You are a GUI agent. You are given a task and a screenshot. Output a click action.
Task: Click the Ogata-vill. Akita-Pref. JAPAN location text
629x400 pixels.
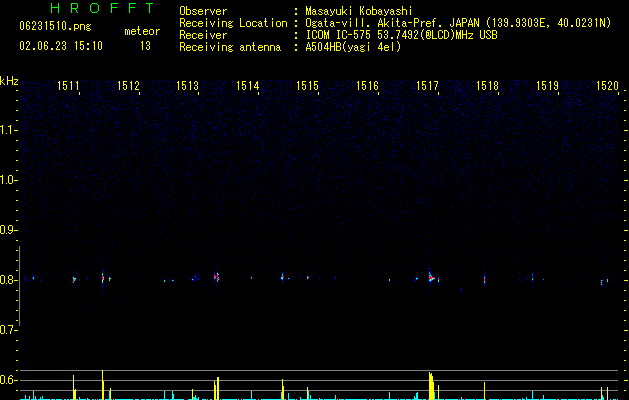point(458,23)
